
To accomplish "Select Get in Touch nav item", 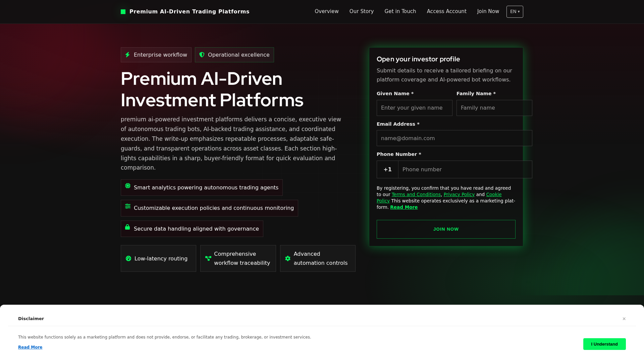I will click(x=400, y=11).
